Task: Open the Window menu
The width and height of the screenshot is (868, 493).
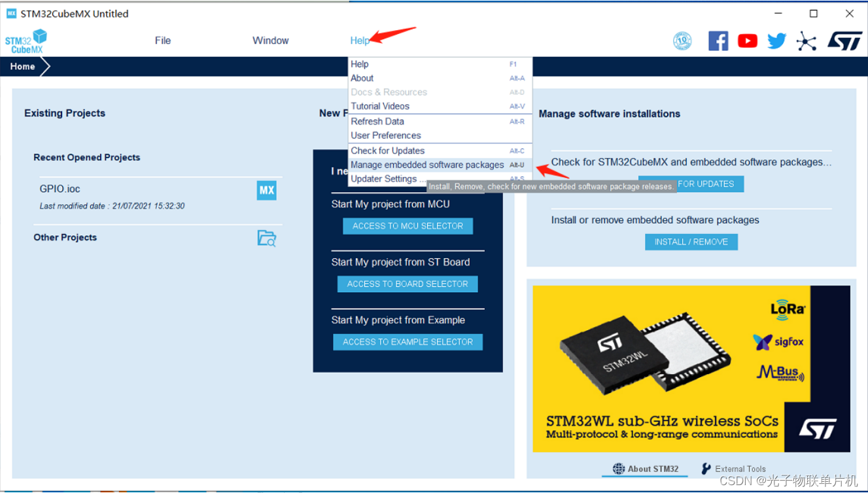Action: (x=271, y=41)
